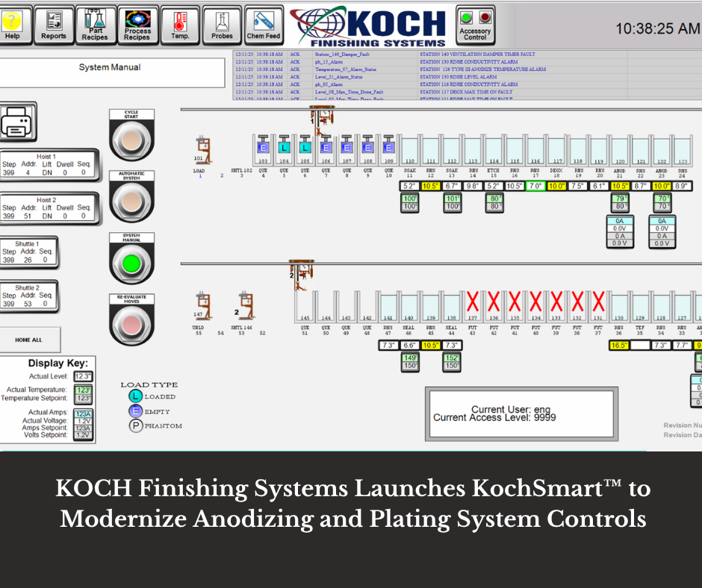Click the Actual Level 12.3" key sample
This screenshot has width=702, height=588.
[84, 376]
